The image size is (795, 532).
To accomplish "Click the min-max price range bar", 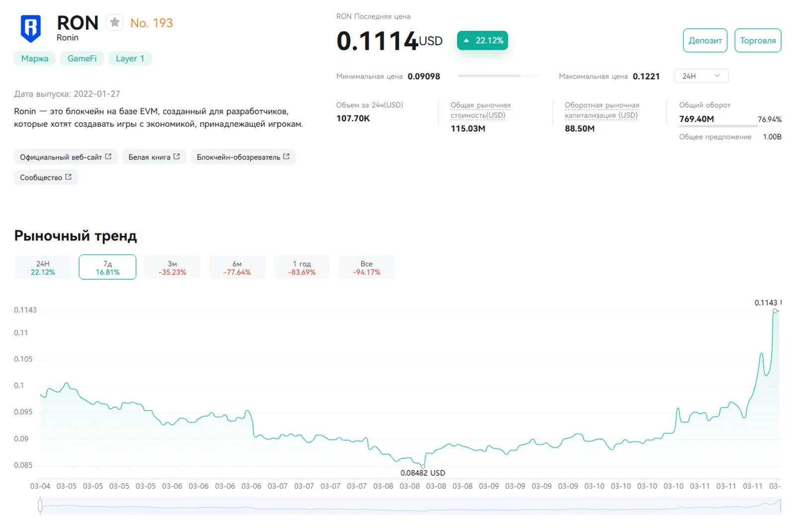I will point(499,76).
